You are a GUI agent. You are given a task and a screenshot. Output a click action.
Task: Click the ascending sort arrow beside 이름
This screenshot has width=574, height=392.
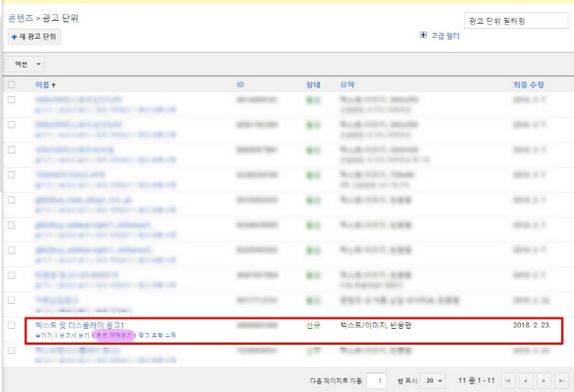[x=54, y=85]
